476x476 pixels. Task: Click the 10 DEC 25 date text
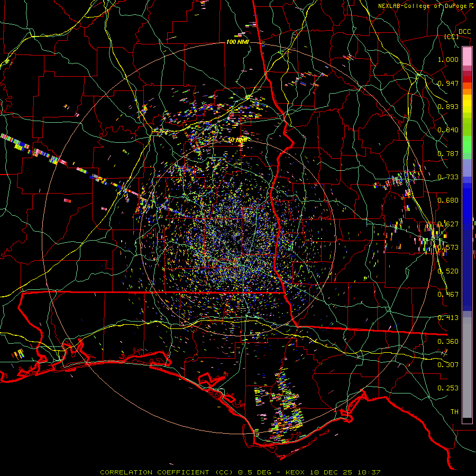tap(331, 472)
